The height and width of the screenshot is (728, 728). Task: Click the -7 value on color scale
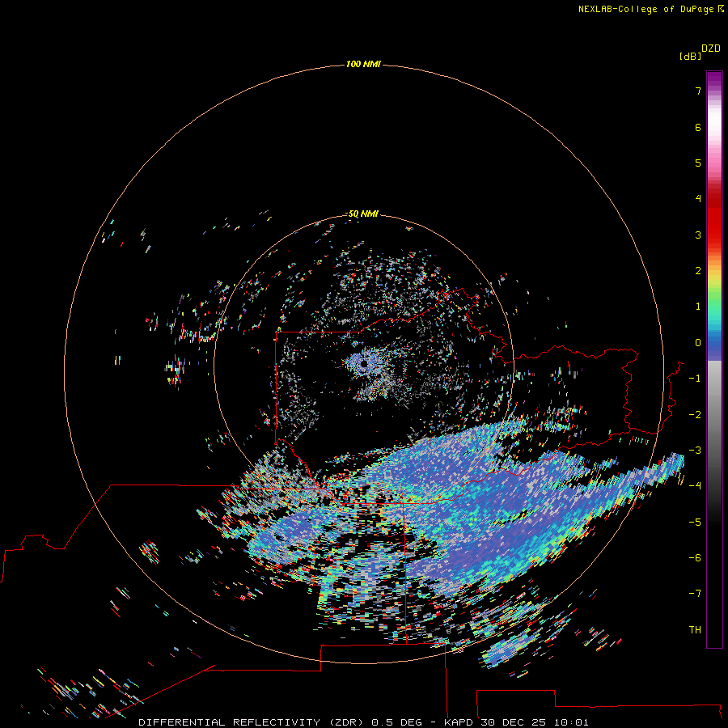click(x=695, y=594)
